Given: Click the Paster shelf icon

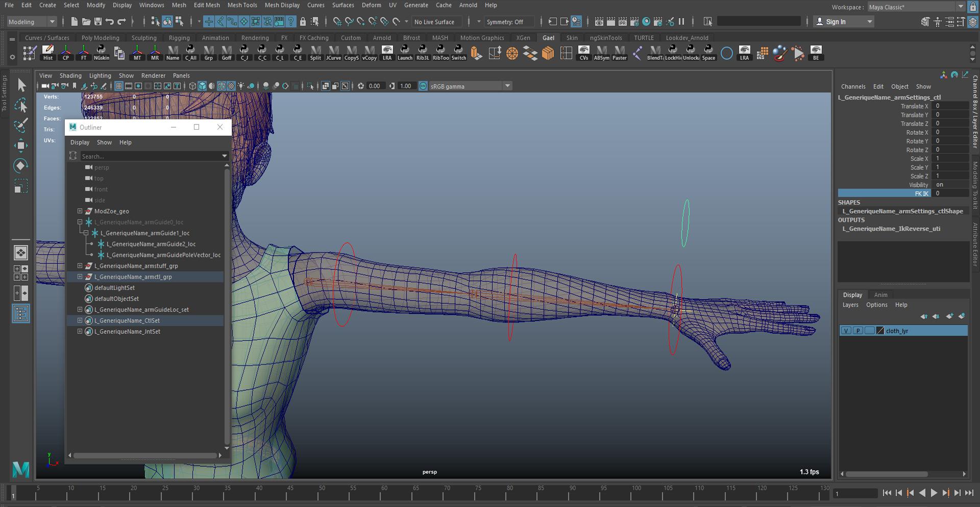Looking at the screenshot, I should tap(619, 53).
